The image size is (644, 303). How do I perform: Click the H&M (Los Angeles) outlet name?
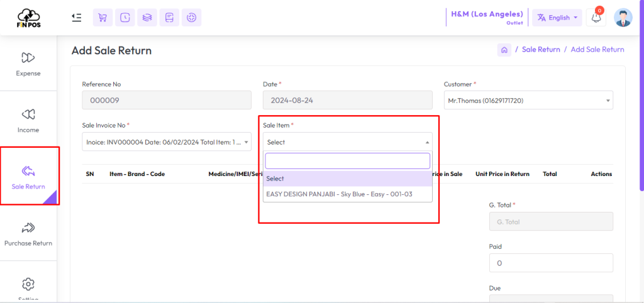coord(487,14)
